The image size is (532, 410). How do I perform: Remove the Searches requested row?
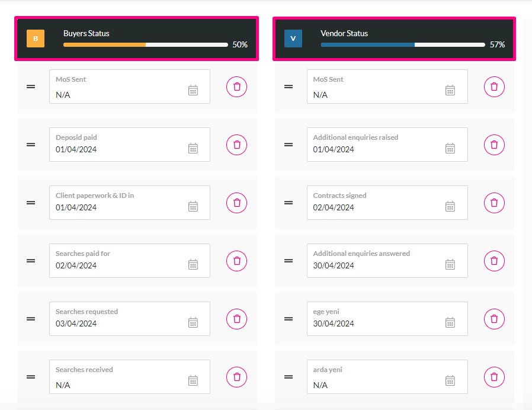[x=236, y=319]
